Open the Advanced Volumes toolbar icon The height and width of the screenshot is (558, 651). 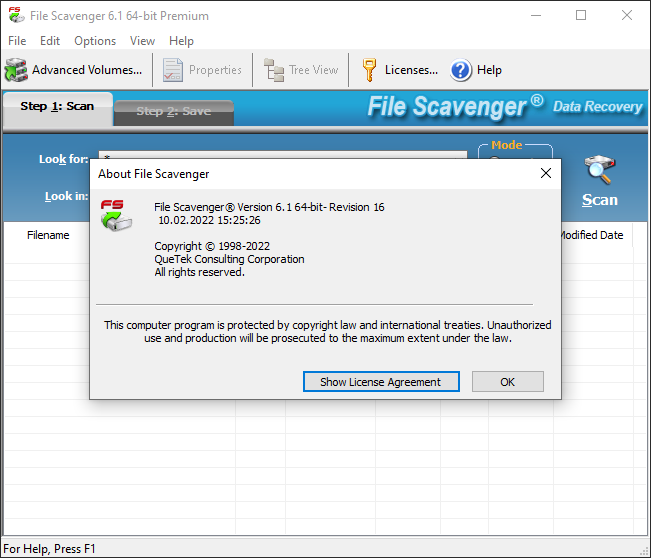pos(16,70)
